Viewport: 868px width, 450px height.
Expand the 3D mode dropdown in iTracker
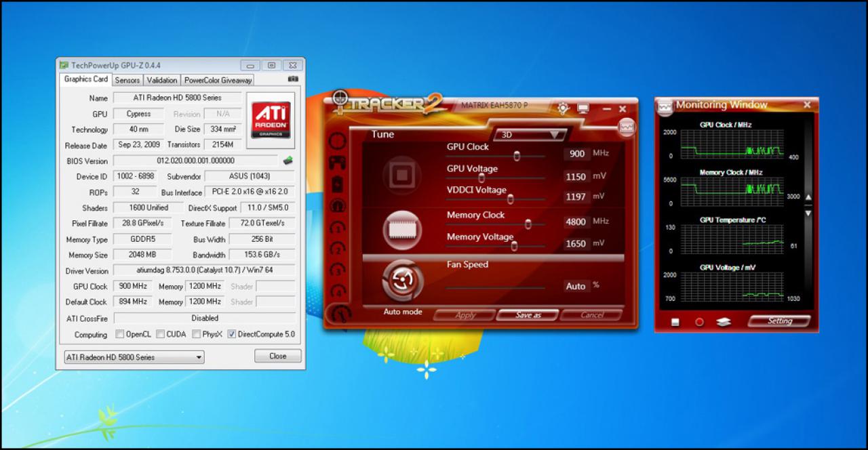530,134
